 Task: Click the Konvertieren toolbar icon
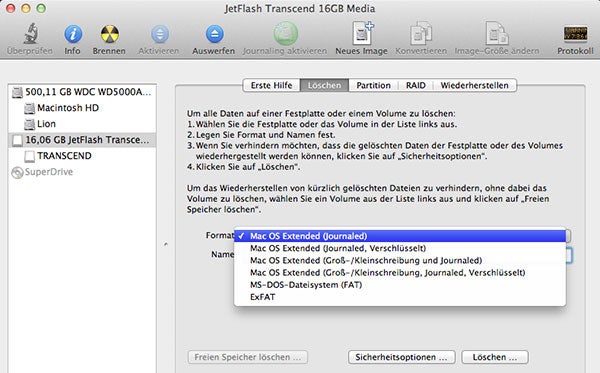coord(421,33)
